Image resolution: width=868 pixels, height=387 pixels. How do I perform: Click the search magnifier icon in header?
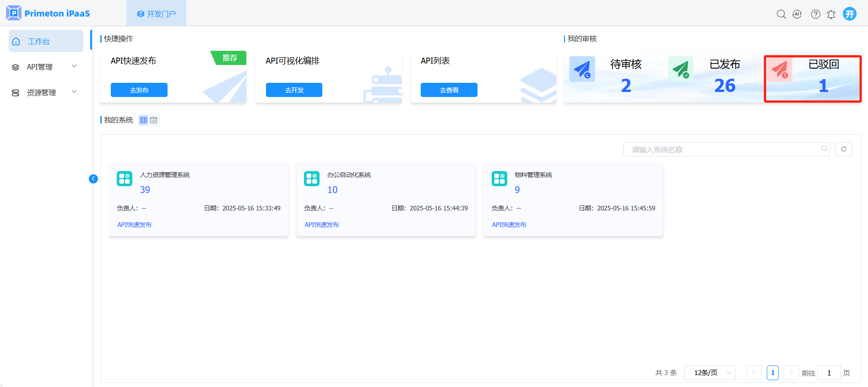click(781, 14)
